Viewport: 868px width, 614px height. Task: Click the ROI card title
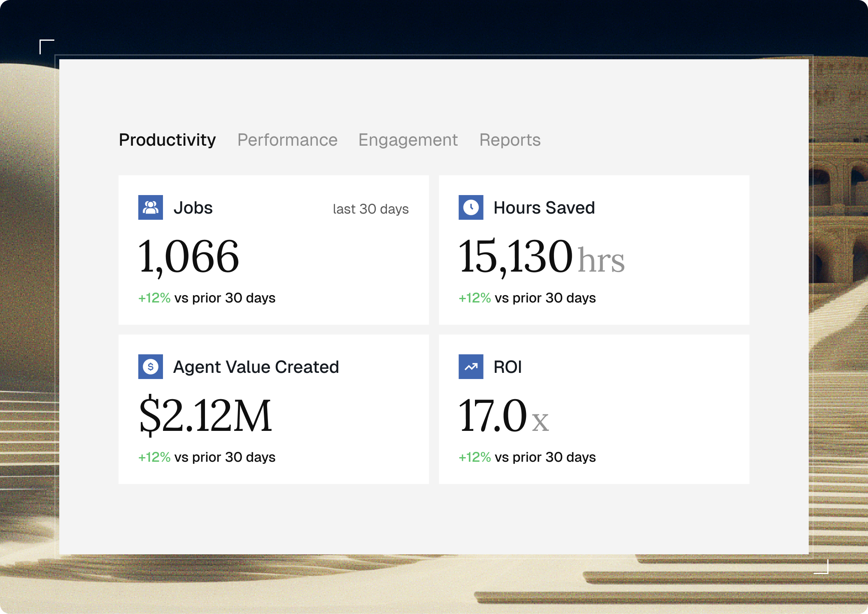(507, 367)
